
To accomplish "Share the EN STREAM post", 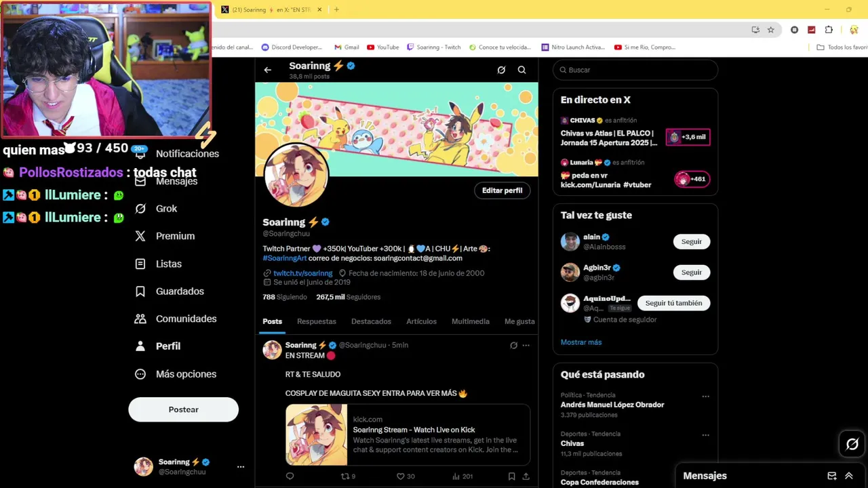I will [x=526, y=476].
